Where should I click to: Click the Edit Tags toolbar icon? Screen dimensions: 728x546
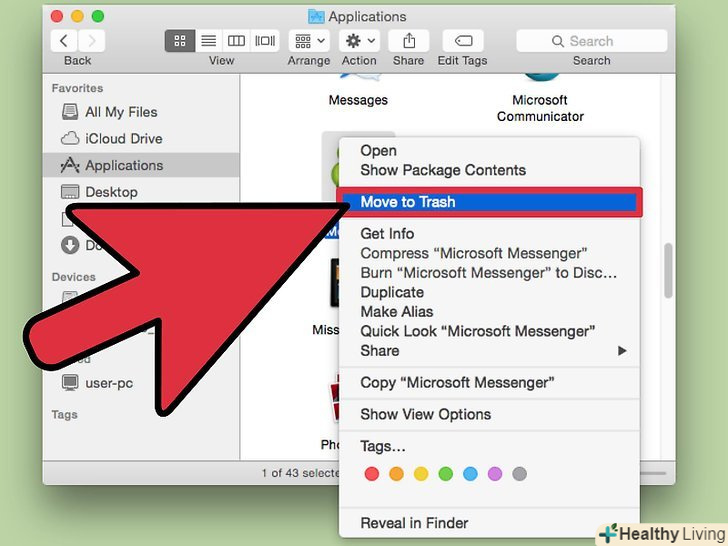463,41
